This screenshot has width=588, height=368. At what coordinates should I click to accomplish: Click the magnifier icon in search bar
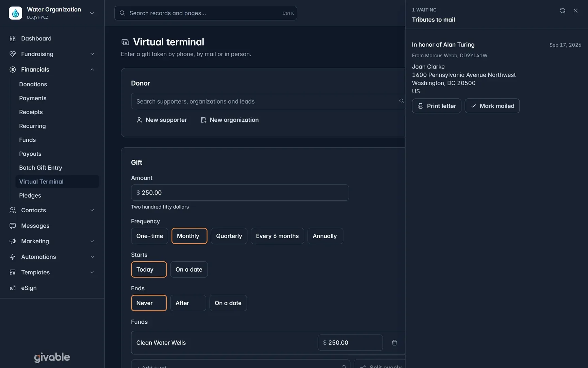(x=122, y=13)
